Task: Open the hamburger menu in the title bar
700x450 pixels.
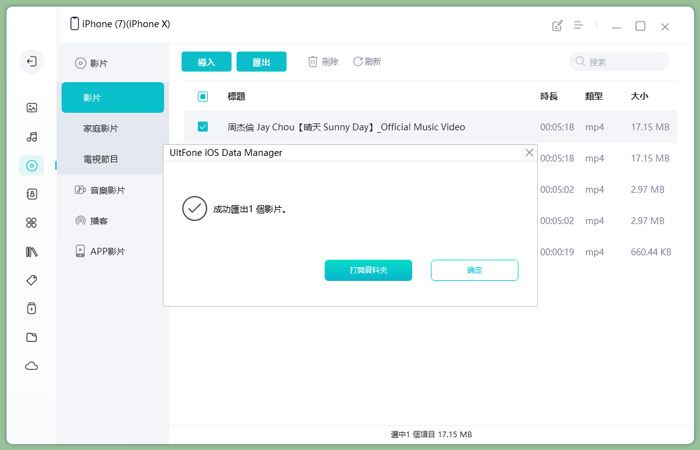Action: click(x=578, y=26)
